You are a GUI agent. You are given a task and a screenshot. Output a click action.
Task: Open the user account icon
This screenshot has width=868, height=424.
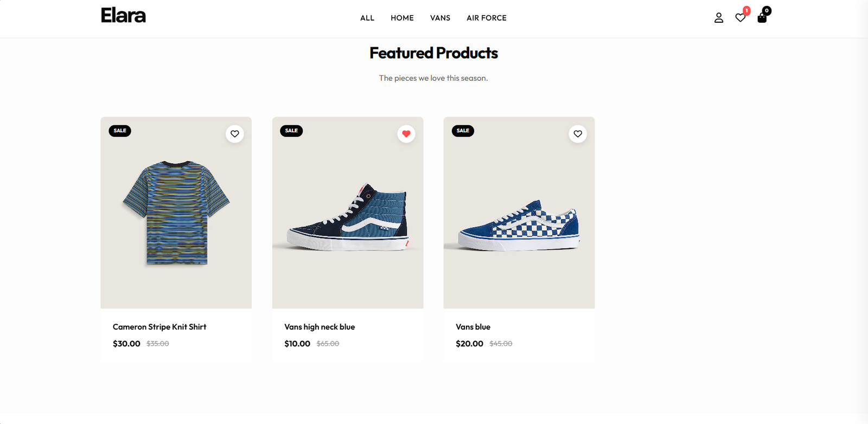tap(718, 17)
